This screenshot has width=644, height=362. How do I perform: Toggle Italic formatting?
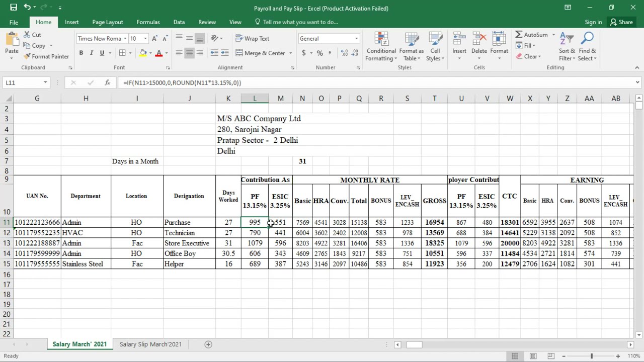click(91, 53)
